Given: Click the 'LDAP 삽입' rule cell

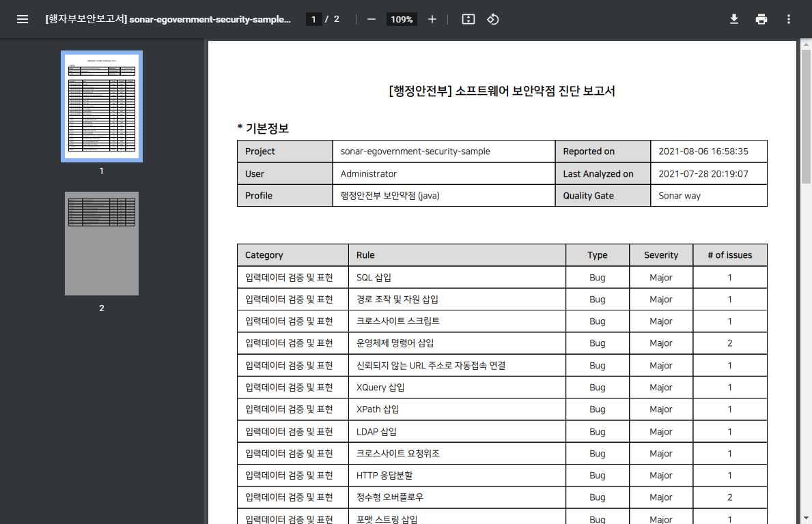Looking at the screenshot, I should (x=457, y=431).
